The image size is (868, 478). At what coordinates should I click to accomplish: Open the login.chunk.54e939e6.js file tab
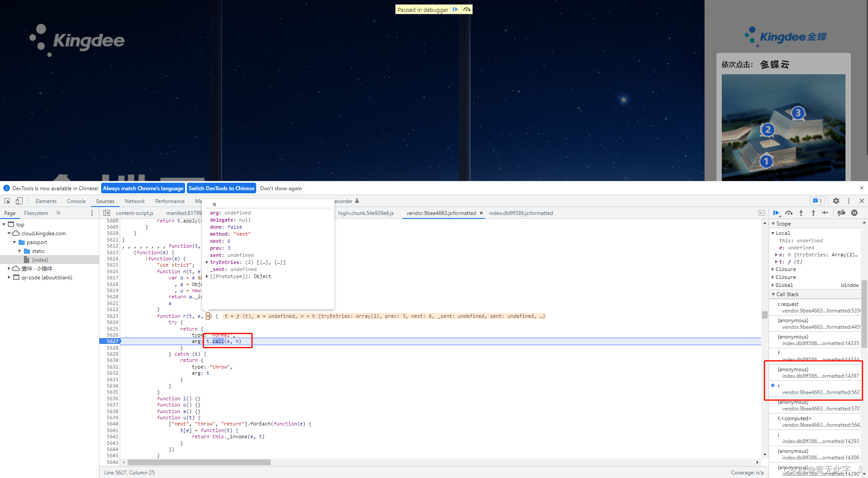pyautogui.click(x=366, y=213)
